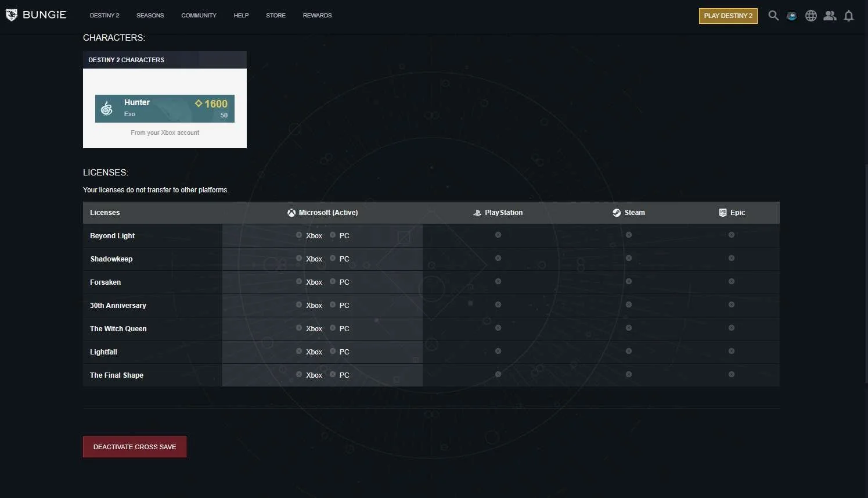Open the friends icon in header
868x498 pixels.
click(x=830, y=16)
